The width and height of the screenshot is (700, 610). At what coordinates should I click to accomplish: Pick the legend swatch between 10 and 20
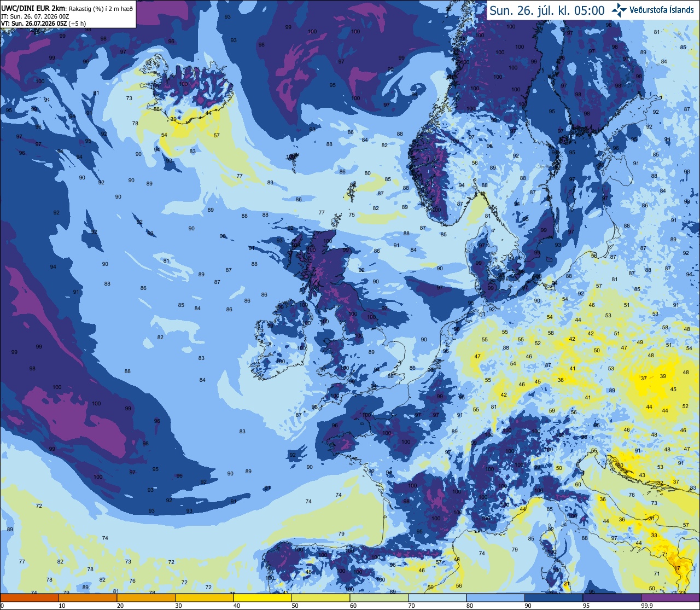click(x=87, y=597)
